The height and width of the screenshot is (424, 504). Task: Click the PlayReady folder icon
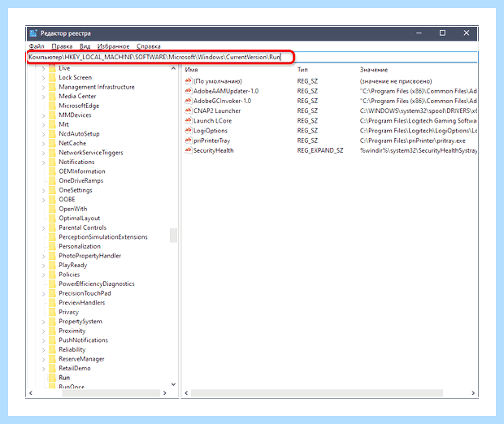pyautogui.click(x=52, y=265)
